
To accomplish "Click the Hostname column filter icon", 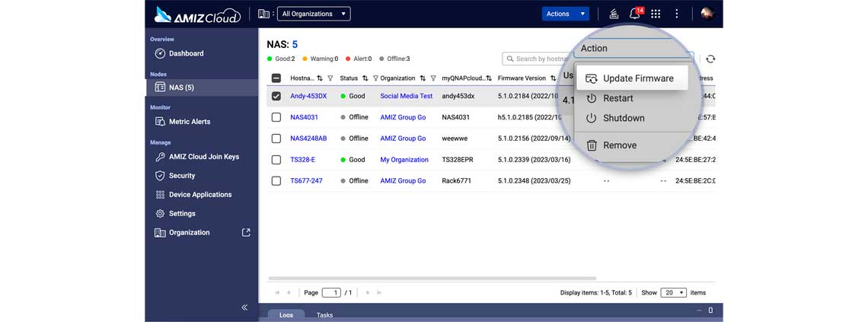I will 330,78.
